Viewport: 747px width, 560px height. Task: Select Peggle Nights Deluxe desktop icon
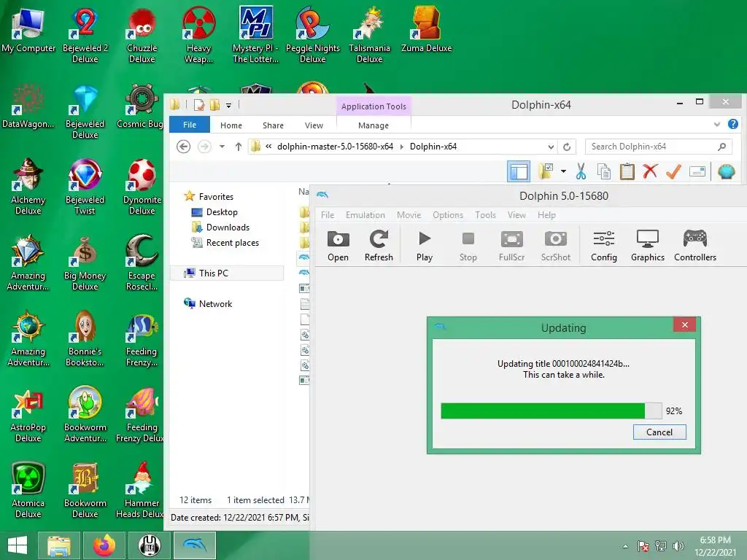point(312,34)
